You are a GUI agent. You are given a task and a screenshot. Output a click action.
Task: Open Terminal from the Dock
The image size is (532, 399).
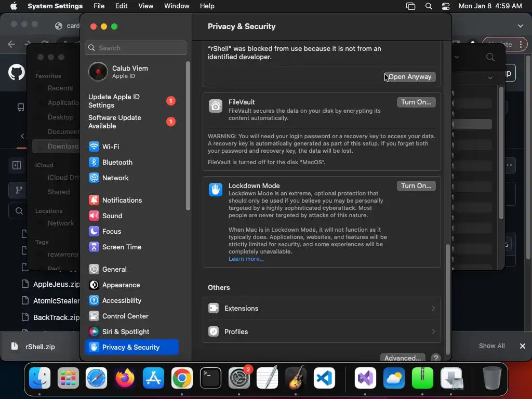210,378
